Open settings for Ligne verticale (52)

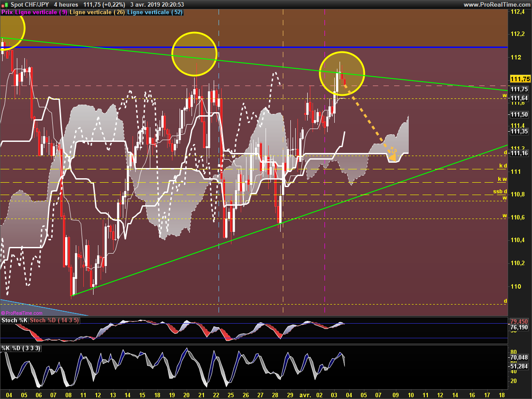tap(155, 12)
